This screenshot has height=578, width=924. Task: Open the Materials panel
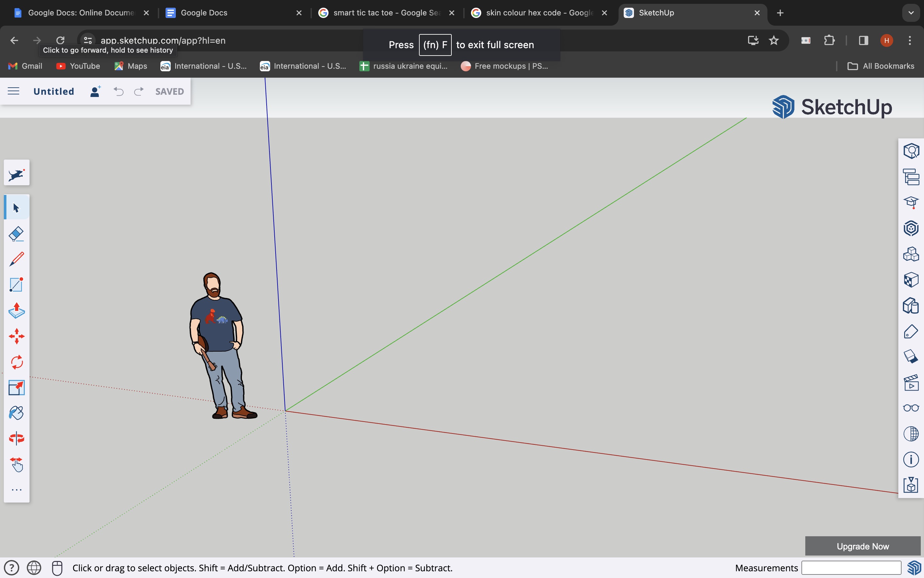[x=911, y=280]
